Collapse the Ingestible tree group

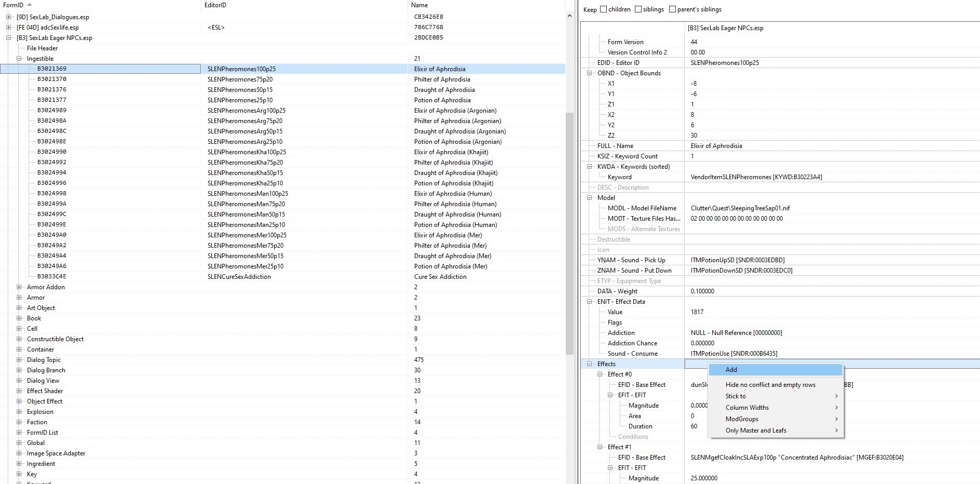[x=19, y=59]
